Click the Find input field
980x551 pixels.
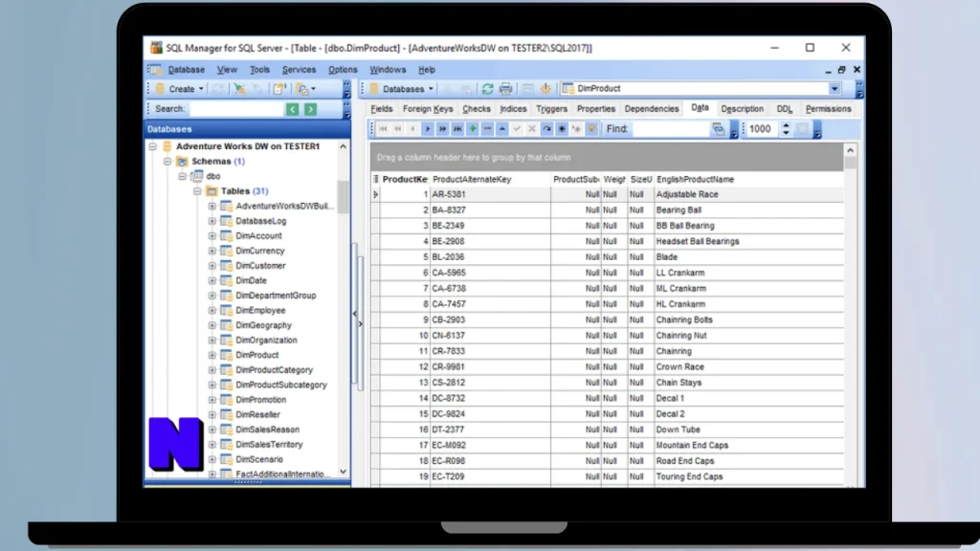pos(670,129)
